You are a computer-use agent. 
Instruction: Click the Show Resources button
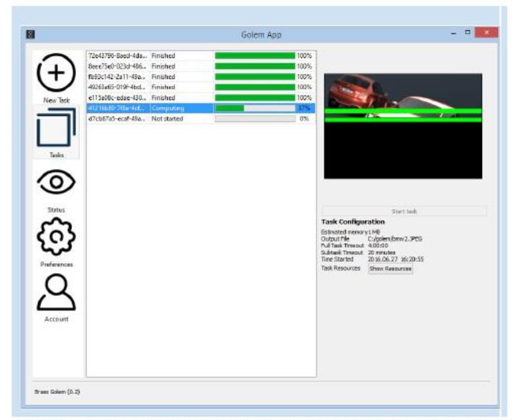pos(391,268)
